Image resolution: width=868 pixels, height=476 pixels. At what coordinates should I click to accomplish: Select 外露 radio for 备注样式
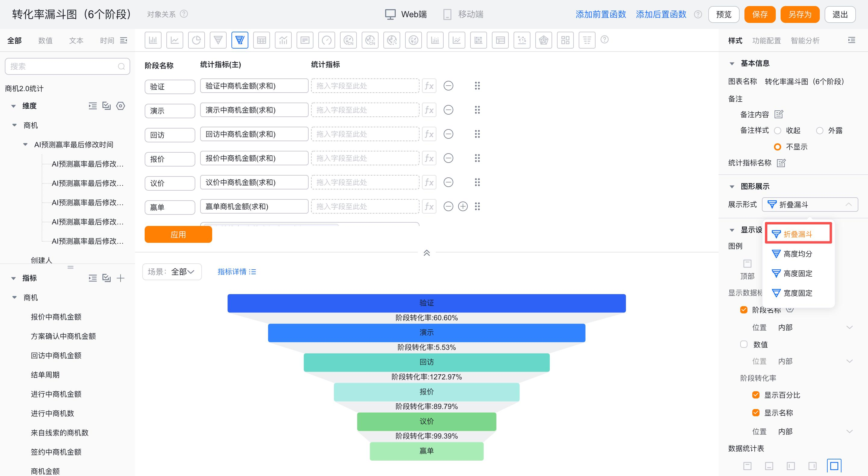[x=819, y=131]
